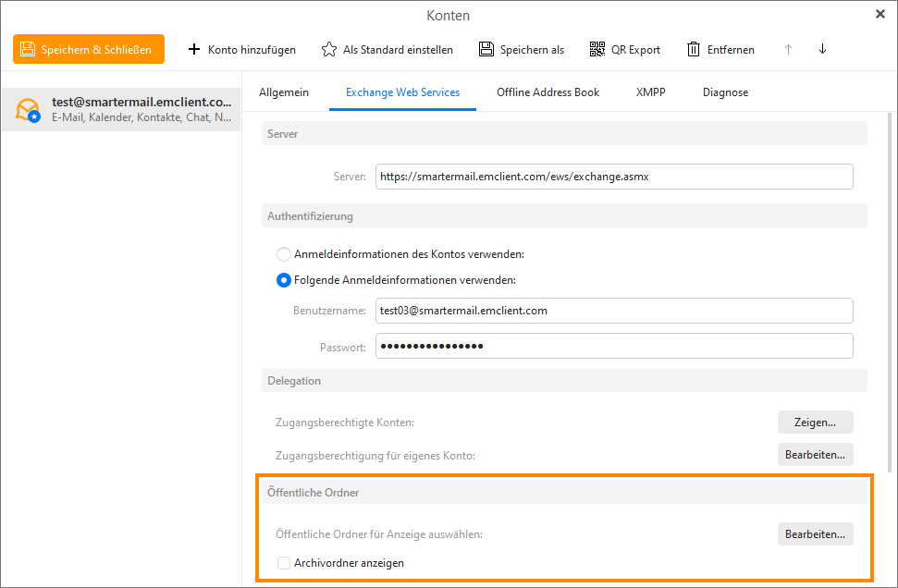Screen dimensions: 898x588
Task: Switch to the Allgemein tab
Action: point(284,92)
